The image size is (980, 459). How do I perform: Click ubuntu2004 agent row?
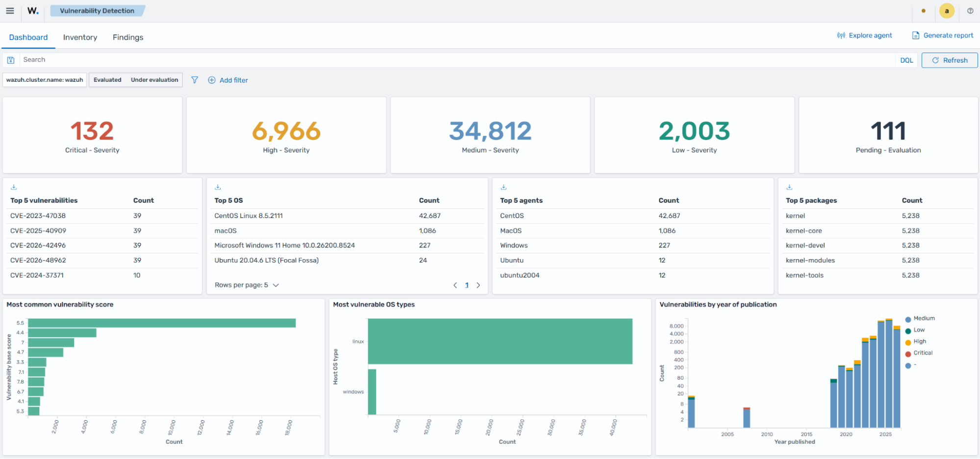(633, 275)
